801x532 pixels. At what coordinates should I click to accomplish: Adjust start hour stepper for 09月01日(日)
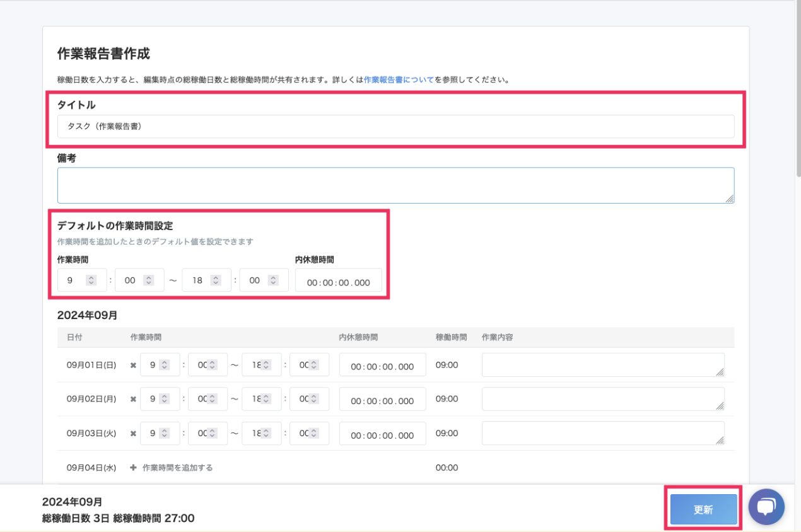[x=164, y=365]
